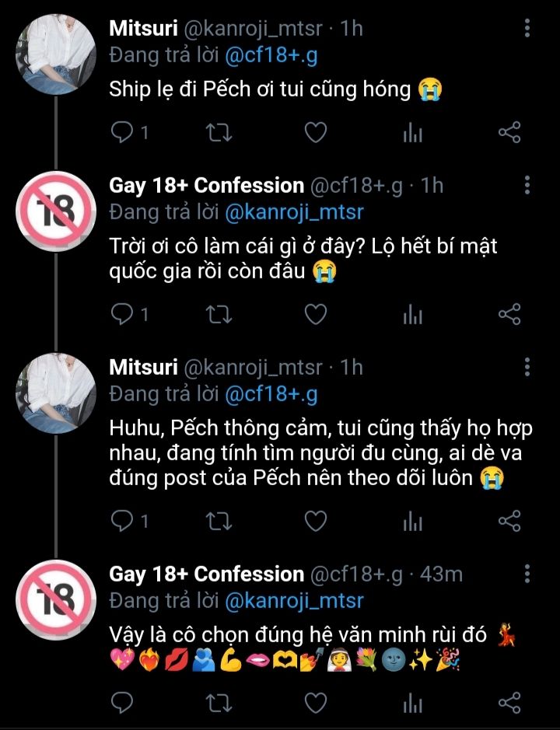Open the Gay 18+ Confession name in the second tweet

(x=206, y=186)
